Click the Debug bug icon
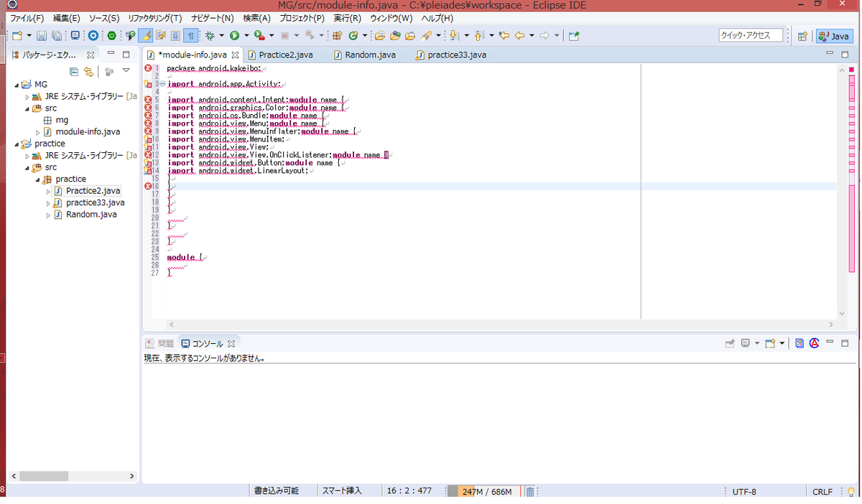862x504 pixels. pos(210,35)
